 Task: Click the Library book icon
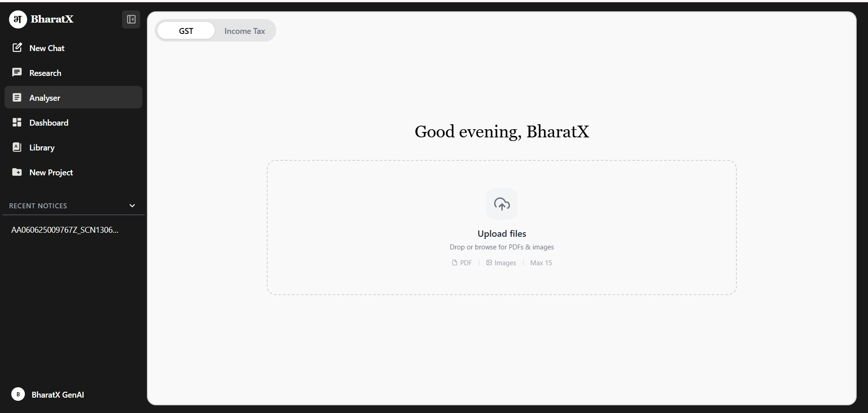pyautogui.click(x=17, y=147)
